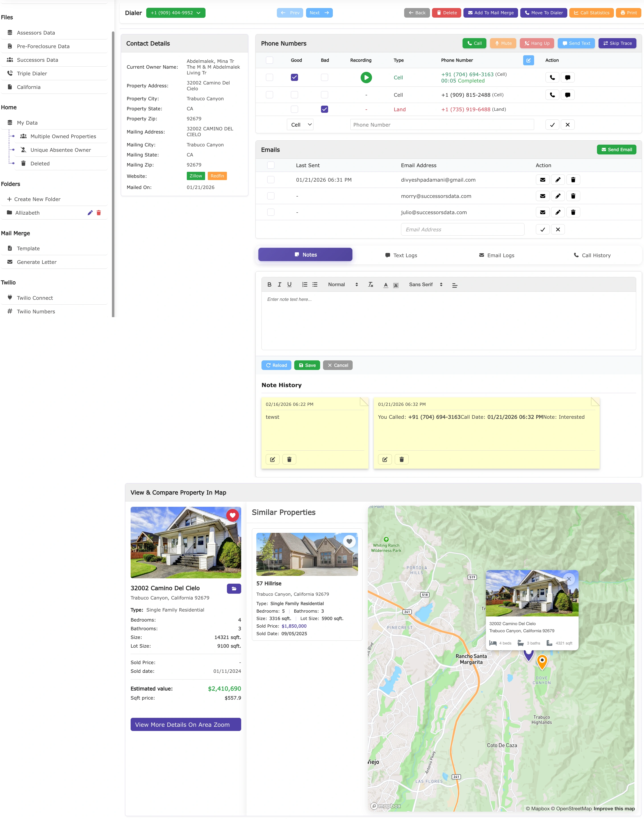Open the Dialer number dropdown
This screenshot has width=644, height=819.
click(175, 12)
